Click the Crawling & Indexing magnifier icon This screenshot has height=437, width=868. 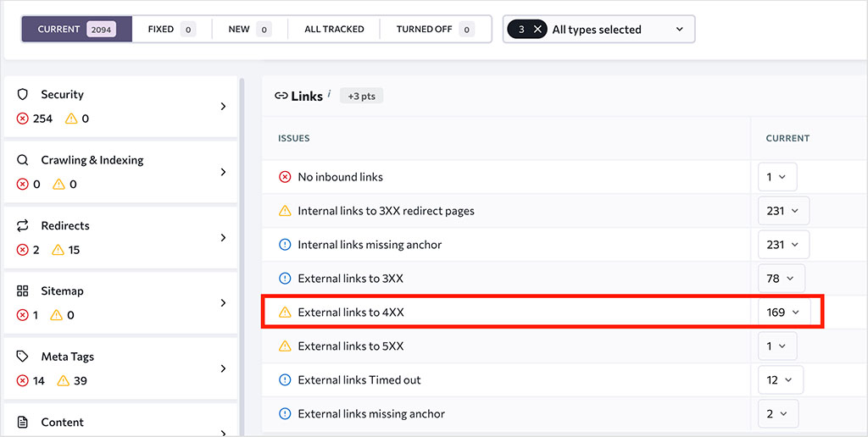click(22, 160)
